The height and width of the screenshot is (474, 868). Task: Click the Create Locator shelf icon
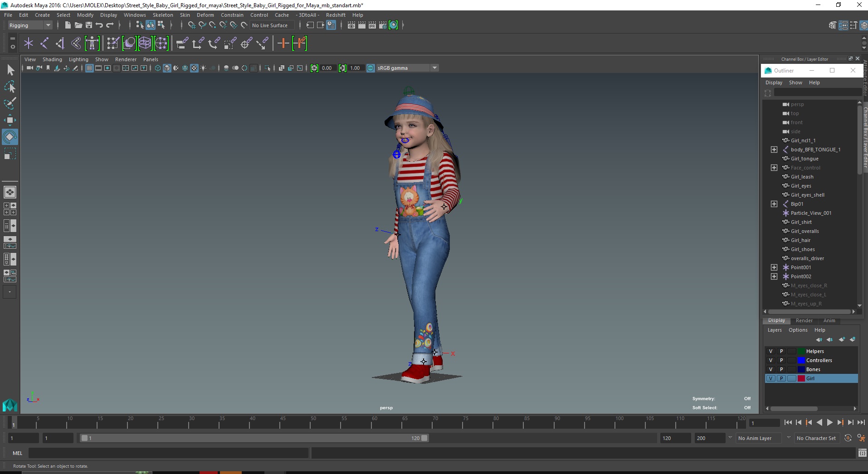[29, 44]
